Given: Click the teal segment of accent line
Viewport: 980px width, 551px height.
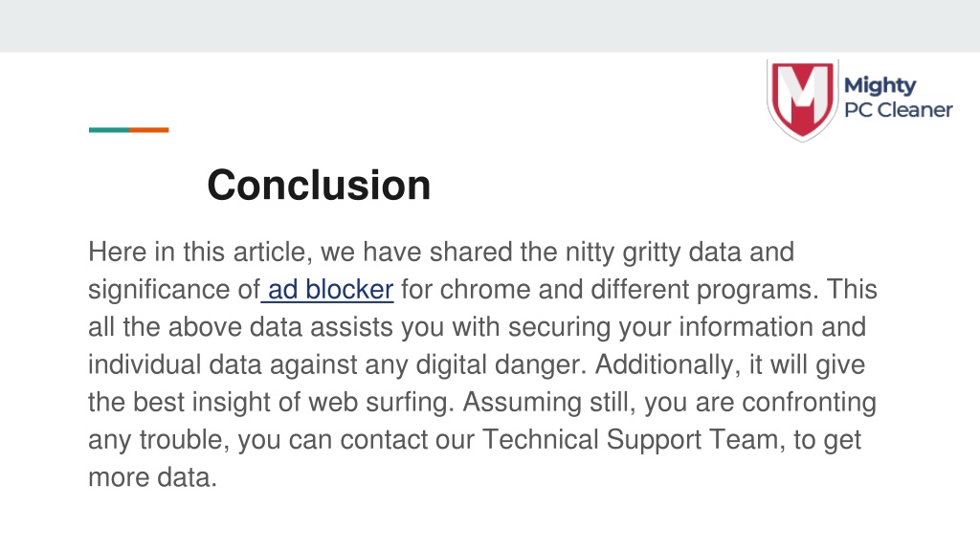Looking at the screenshot, I should point(109,130).
